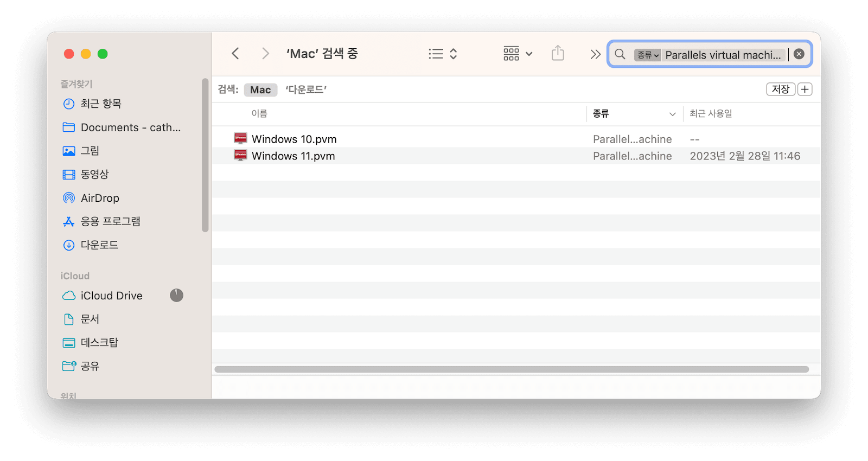Screen dimensions: 868x461
Task: Open 최근 항목 in the sidebar
Action: 101,104
